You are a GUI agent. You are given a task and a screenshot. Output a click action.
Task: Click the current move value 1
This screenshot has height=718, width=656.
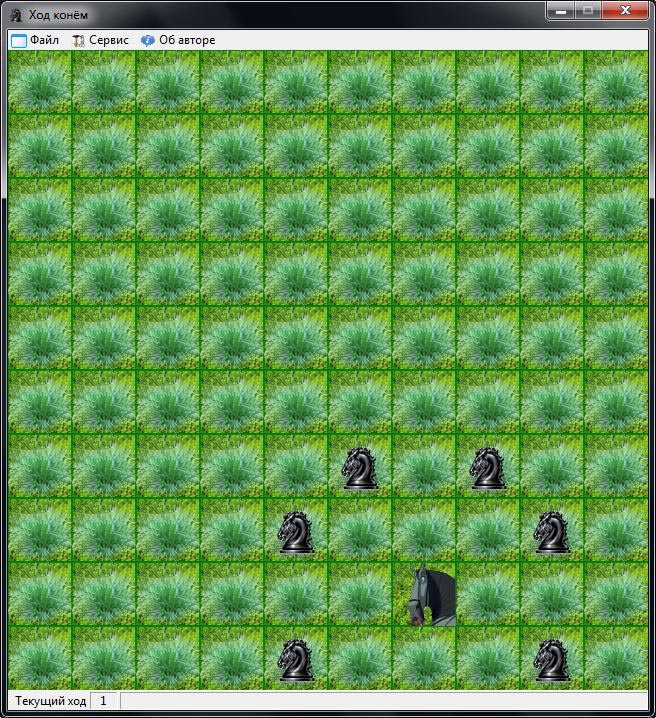point(103,701)
